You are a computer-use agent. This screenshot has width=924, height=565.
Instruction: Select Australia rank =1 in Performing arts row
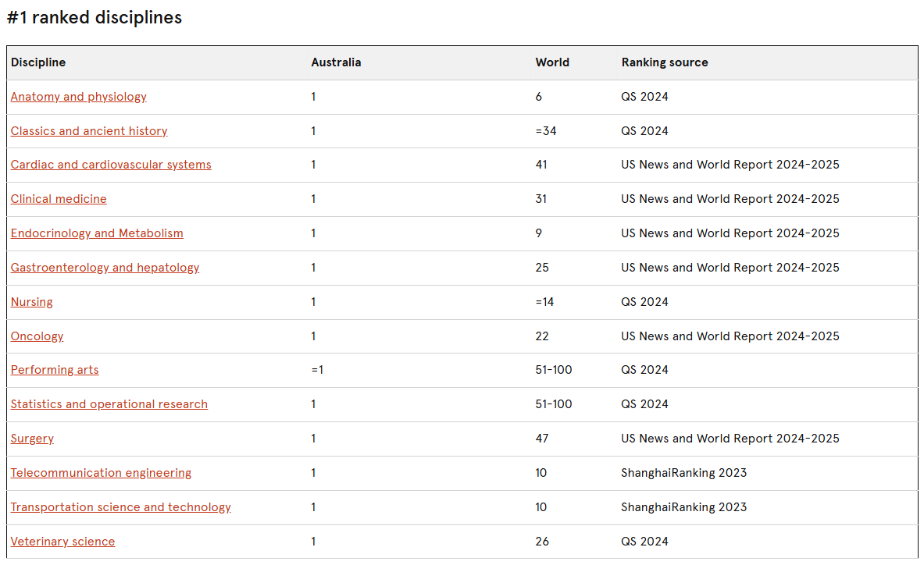[317, 370]
